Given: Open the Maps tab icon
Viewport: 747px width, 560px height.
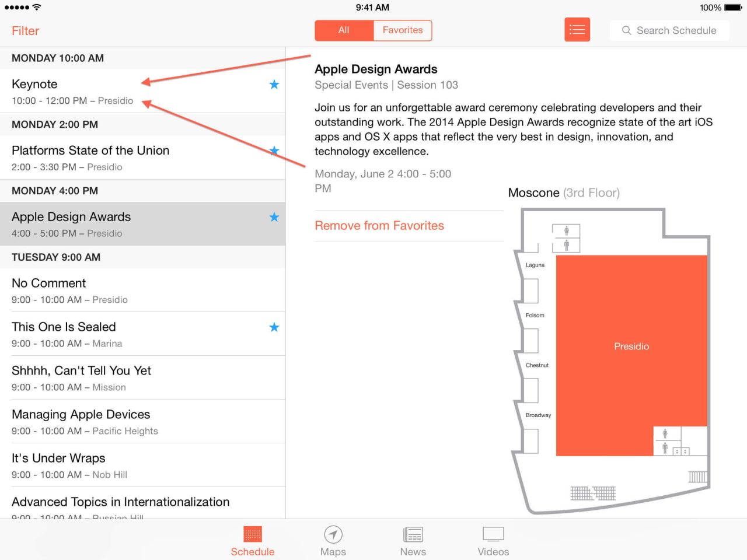Looking at the screenshot, I should click(333, 534).
